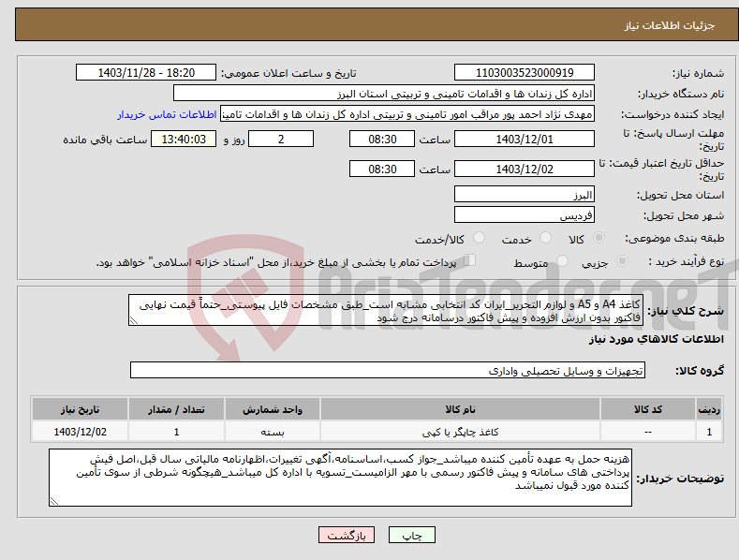The image size is (739, 560).
Task: Click the delivery city field فردیس
Action: point(525,215)
